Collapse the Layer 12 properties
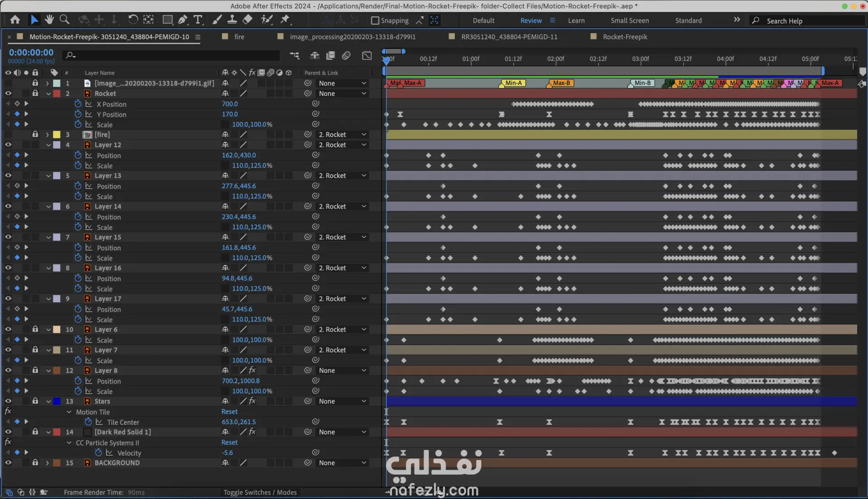The height and width of the screenshot is (499, 868). (x=48, y=145)
